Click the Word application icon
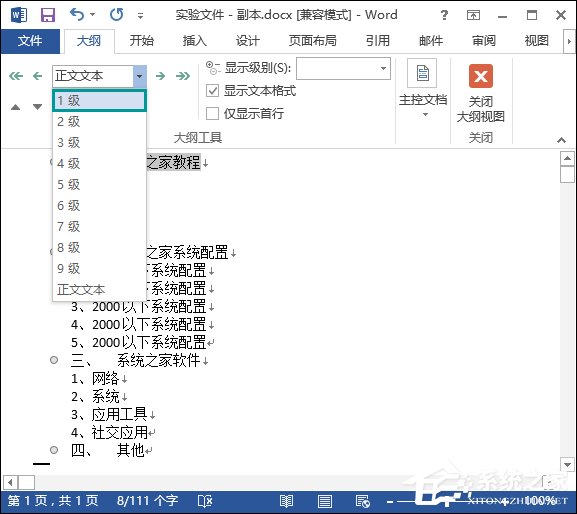577x514 pixels. pyautogui.click(x=19, y=15)
